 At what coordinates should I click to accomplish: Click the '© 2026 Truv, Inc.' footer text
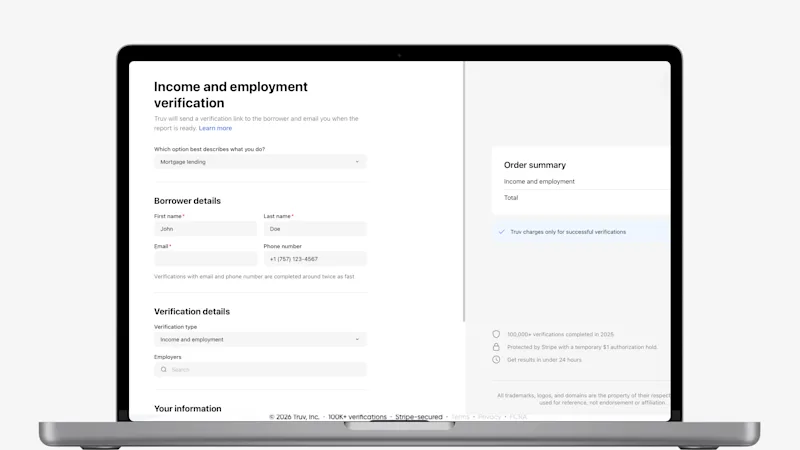coord(294,417)
